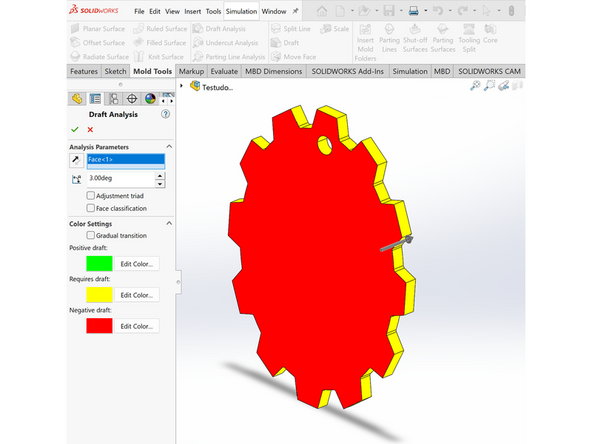Open the View menu

point(172,11)
